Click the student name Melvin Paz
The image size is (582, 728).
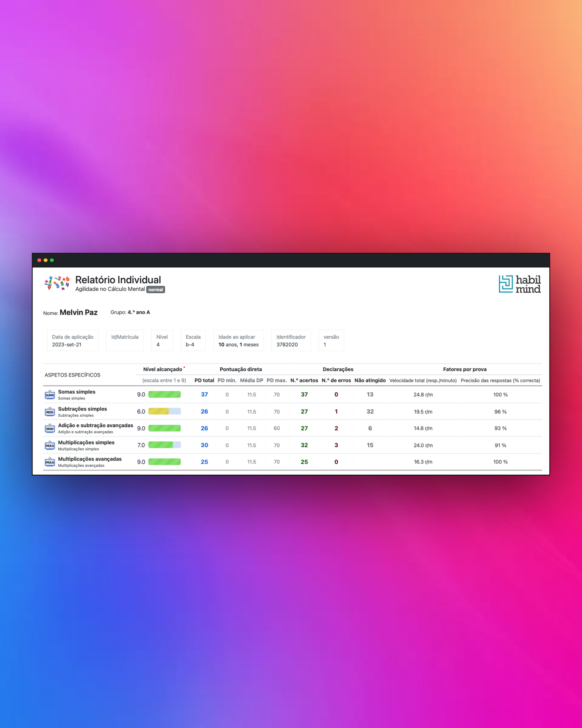pos(79,312)
